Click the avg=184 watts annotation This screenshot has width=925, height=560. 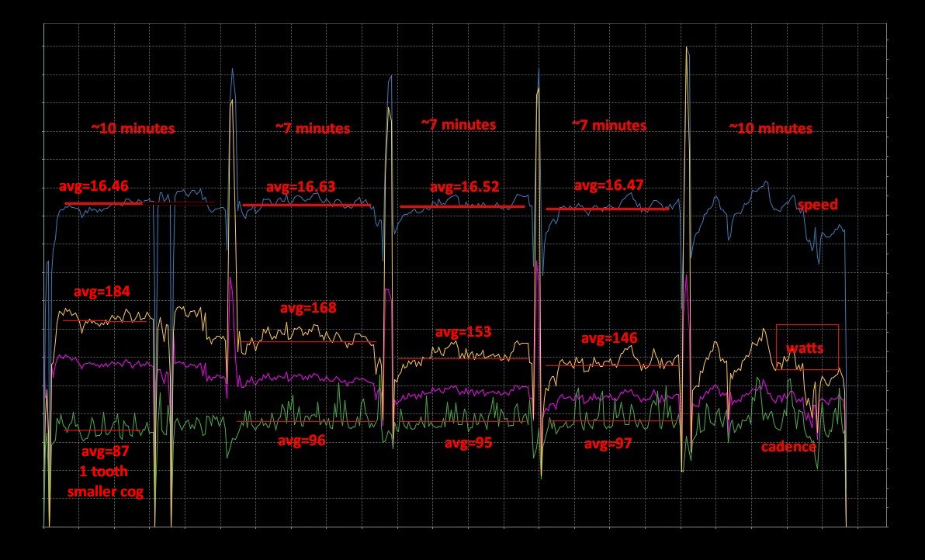(x=102, y=292)
